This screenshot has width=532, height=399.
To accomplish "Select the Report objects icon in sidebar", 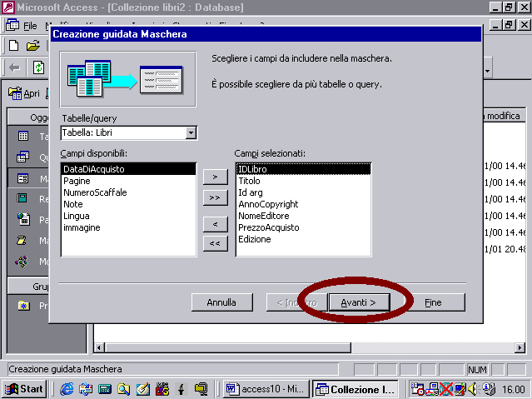I will [x=22, y=198].
